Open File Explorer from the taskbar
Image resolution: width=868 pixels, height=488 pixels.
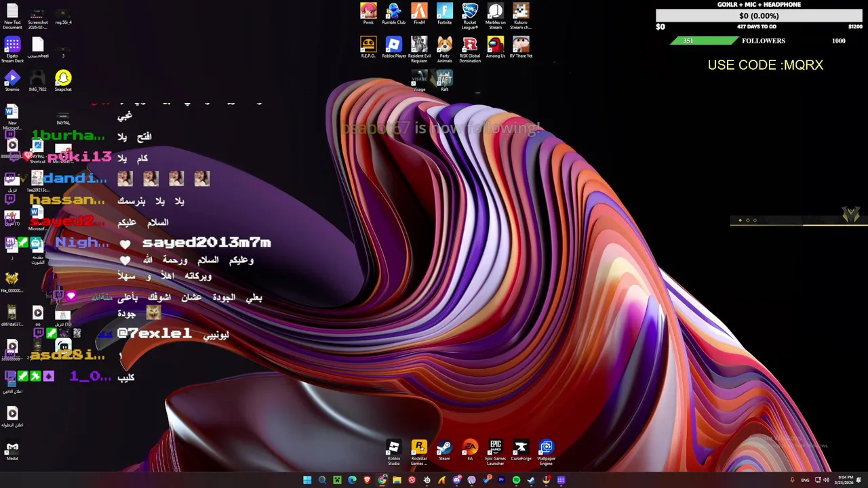coord(397,480)
